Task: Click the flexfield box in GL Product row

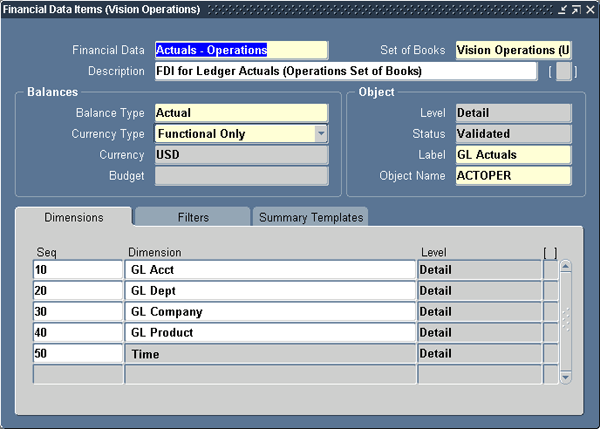Action: coord(551,333)
